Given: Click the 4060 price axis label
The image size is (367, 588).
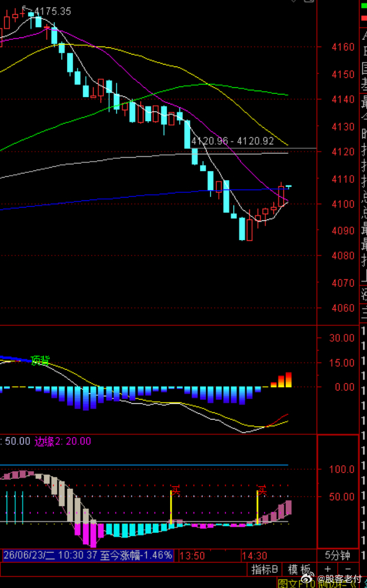Looking at the screenshot, I should [x=342, y=308].
